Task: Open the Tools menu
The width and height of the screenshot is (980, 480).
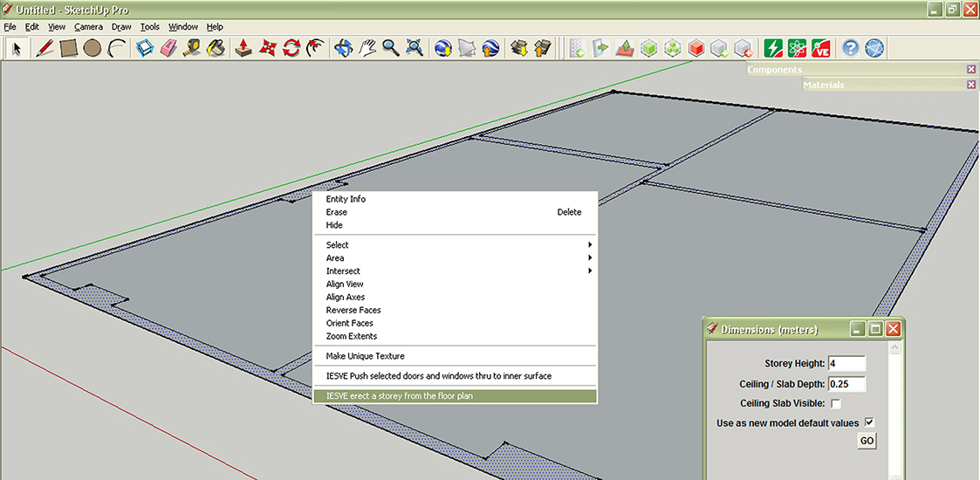Action: point(150,27)
